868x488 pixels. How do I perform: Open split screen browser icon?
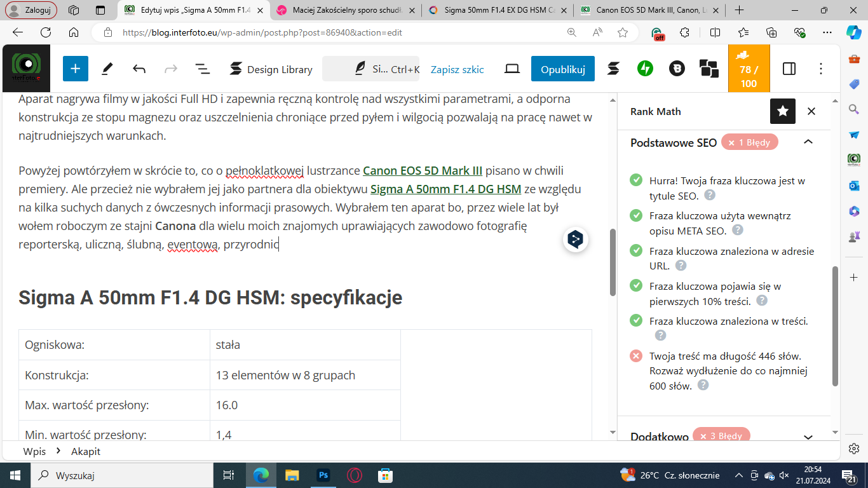point(715,32)
